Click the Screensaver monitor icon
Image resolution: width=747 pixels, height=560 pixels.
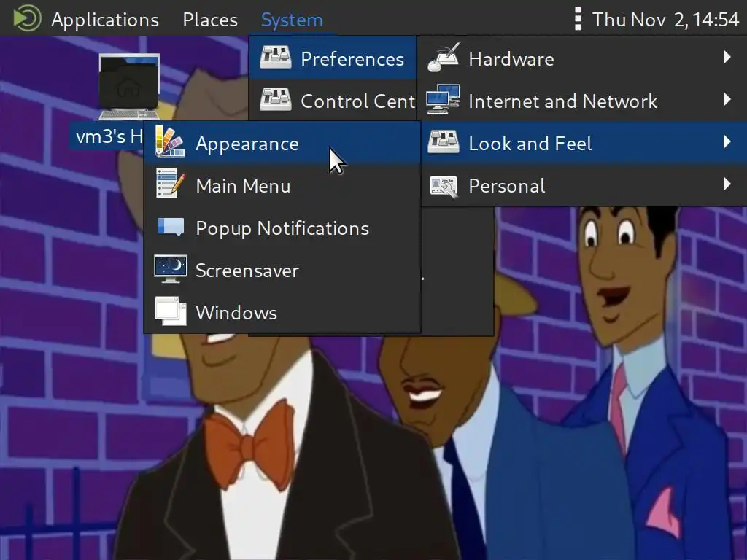[x=171, y=269]
